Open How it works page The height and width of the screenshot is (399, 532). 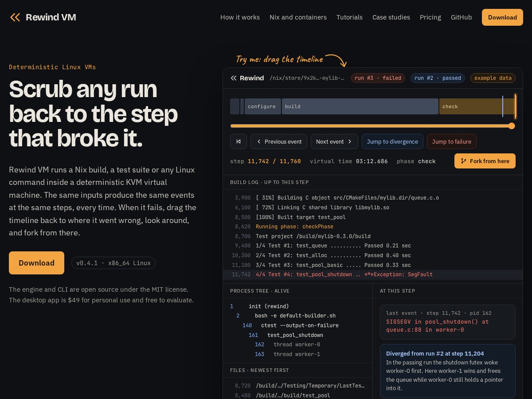(x=240, y=17)
